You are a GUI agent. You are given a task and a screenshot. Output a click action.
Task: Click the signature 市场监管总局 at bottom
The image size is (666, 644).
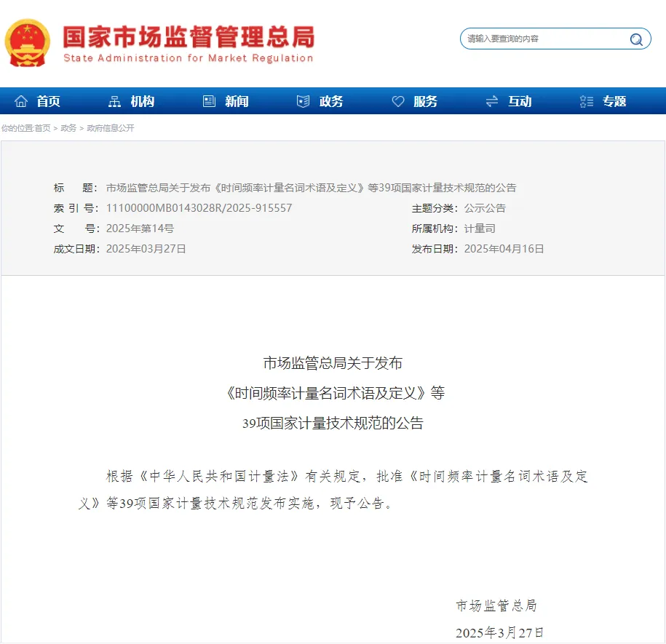coord(496,605)
